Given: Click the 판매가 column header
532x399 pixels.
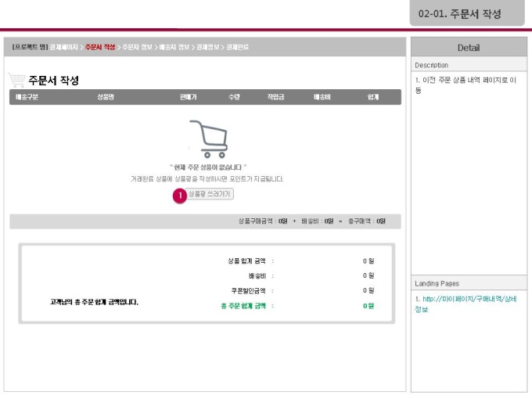Looking at the screenshot, I should (x=188, y=98).
